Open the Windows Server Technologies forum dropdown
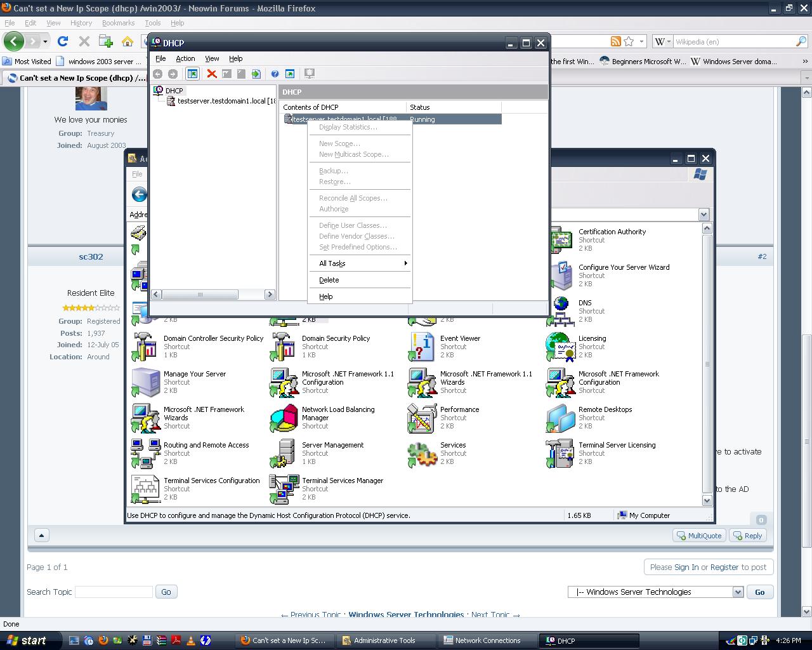The image size is (812, 650). click(x=737, y=592)
